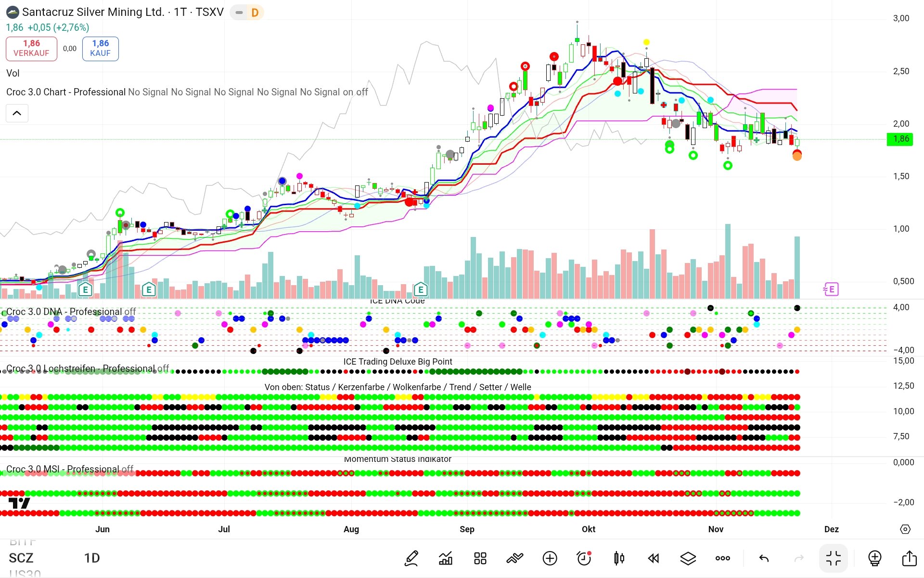This screenshot has height=578, width=924.
Task: Open chart settings hexagon gear icon
Action: [905, 529]
